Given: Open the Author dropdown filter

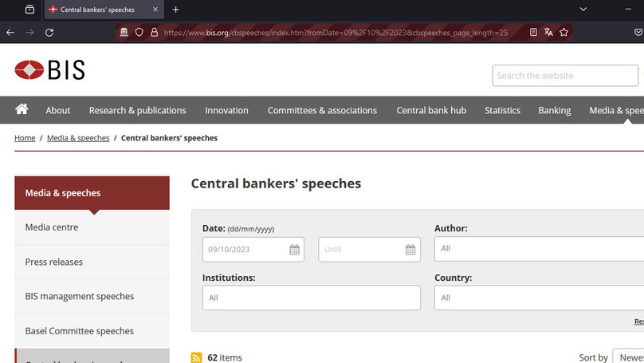Looking at the screenshot, I should 539,249.
